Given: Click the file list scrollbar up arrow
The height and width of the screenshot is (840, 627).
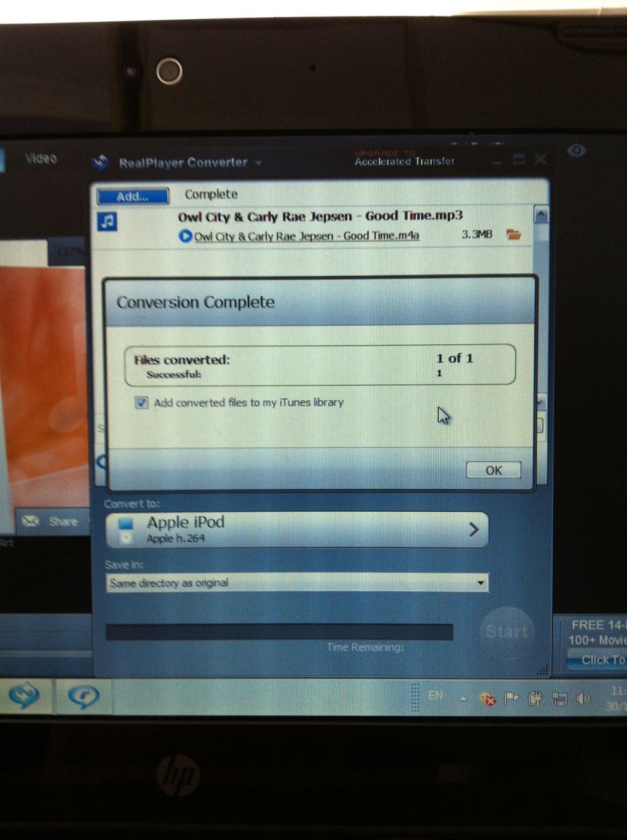Looking at the screenshot, I should coord(541,215).
